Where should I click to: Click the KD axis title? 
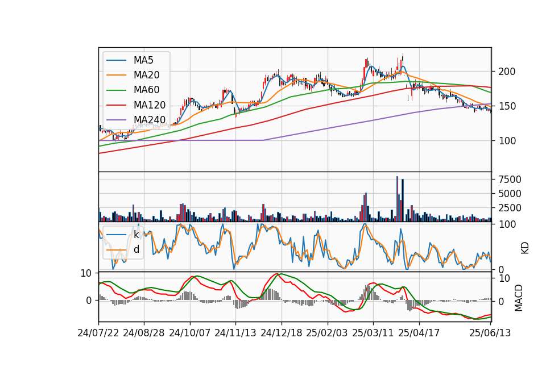(x=525, y=248)
